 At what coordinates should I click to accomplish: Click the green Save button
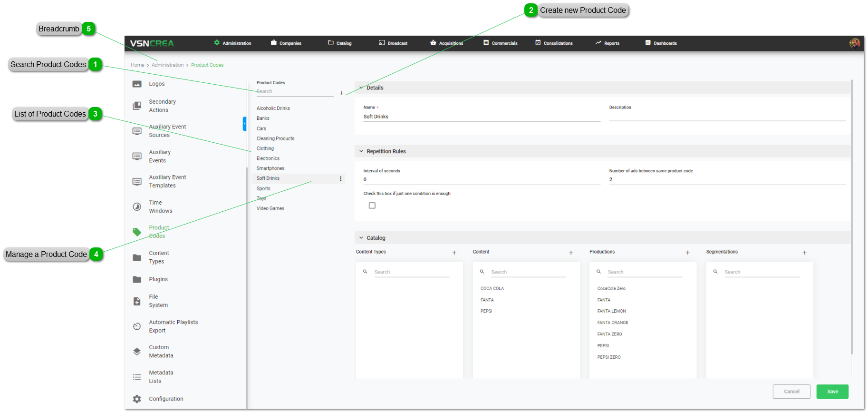pos(832,392)
